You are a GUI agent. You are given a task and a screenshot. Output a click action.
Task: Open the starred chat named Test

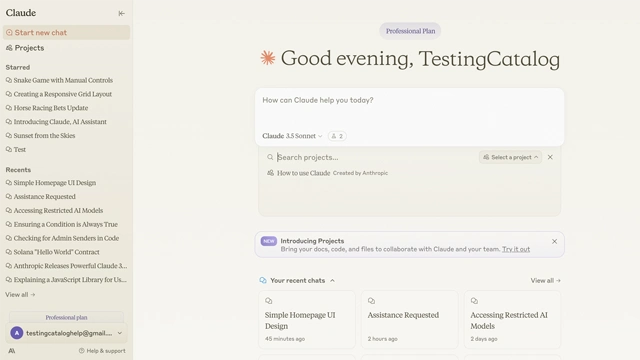(x=16, y=150)
